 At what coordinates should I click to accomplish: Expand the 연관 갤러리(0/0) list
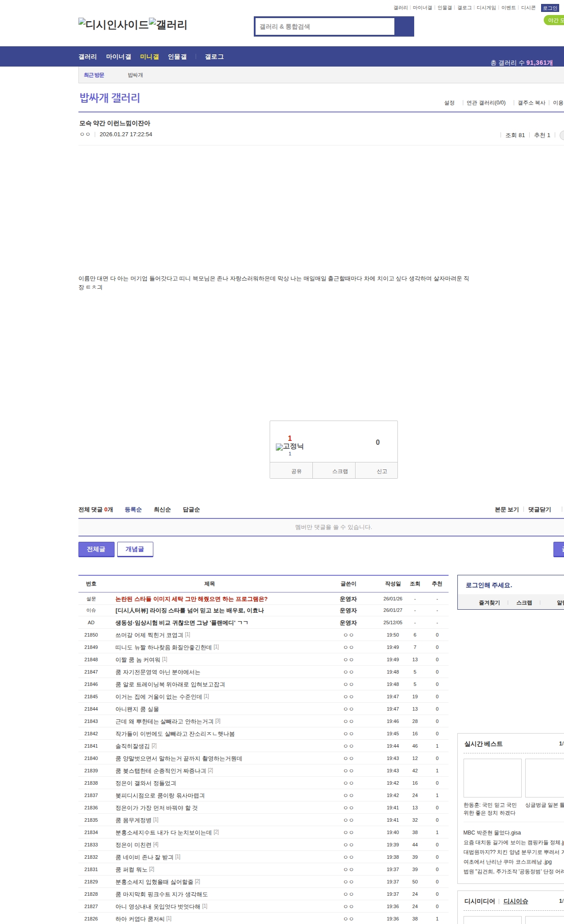(x=486, y=103)
